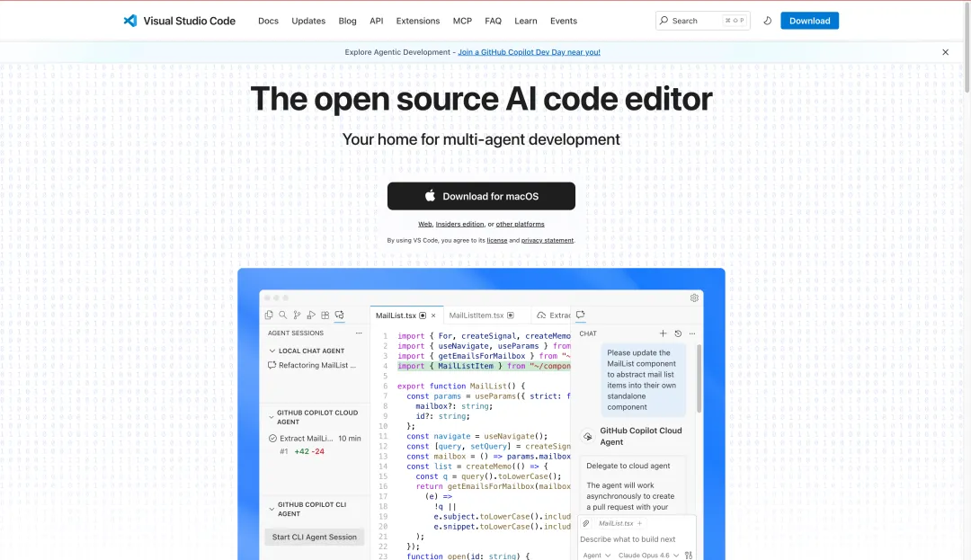Open Agent Sessions more actions ellipsis
971x560 pixels.
coord(359,333)
